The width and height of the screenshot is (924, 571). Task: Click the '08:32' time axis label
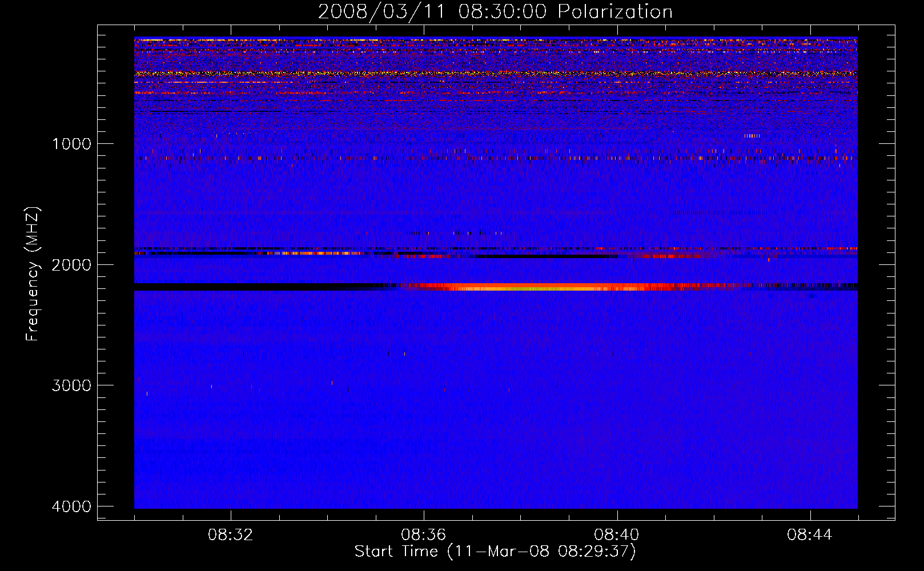coord(231,535)
